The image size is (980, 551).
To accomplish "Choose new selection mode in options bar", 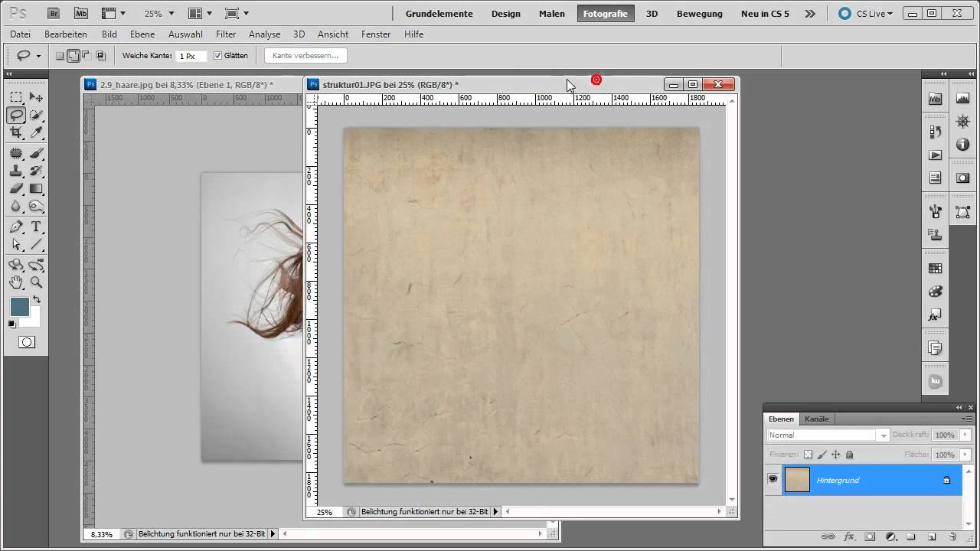I will point(60,56).
